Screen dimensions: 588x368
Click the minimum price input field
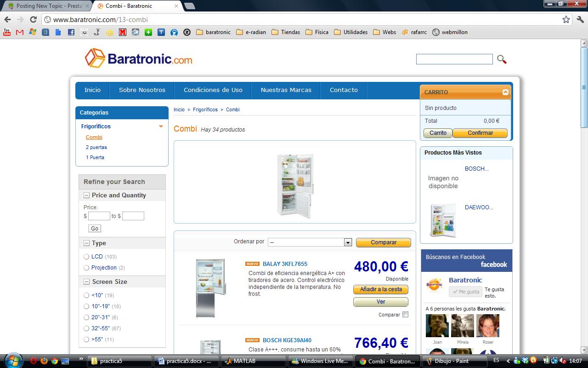[99, 216]
